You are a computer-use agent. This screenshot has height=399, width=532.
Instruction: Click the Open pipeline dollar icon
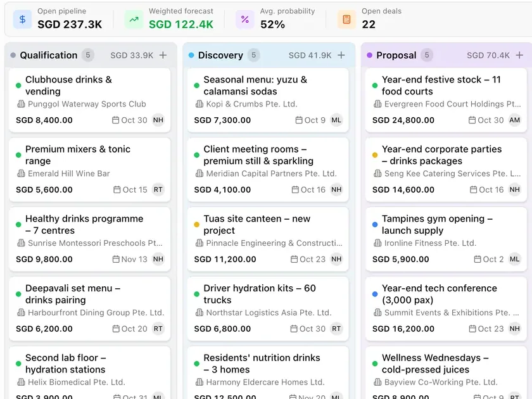click(22, 20)
